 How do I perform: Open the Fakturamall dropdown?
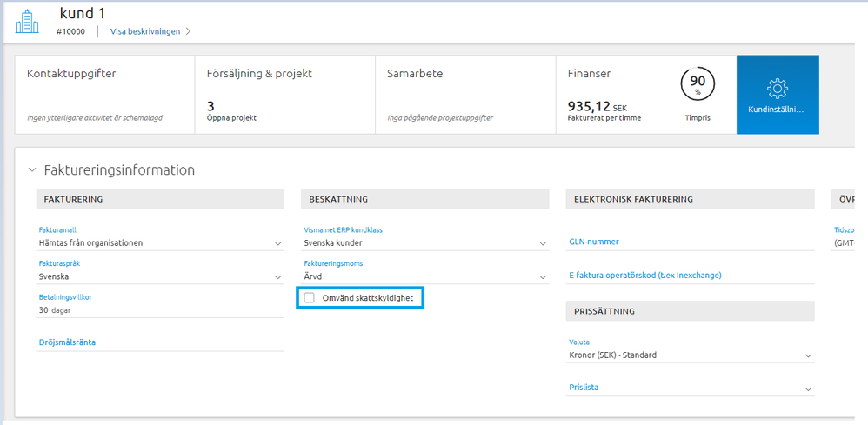[x=277, y=243]
